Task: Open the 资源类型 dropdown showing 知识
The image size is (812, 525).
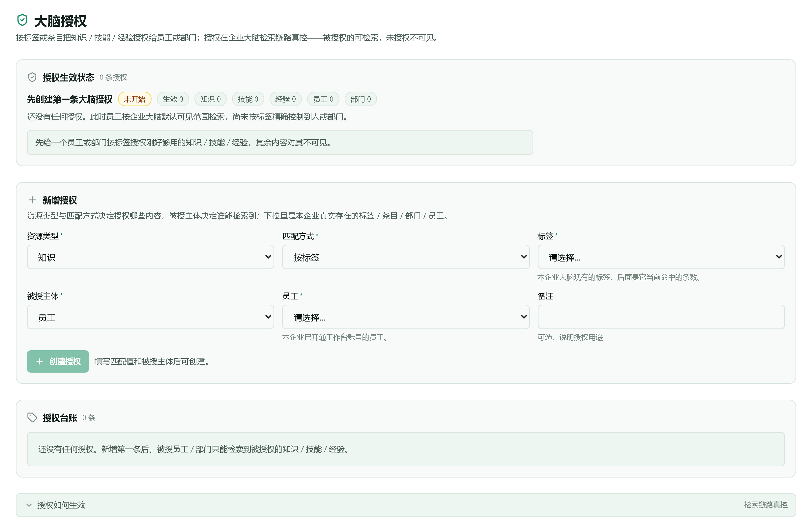Action: click(x=151, y=257)
